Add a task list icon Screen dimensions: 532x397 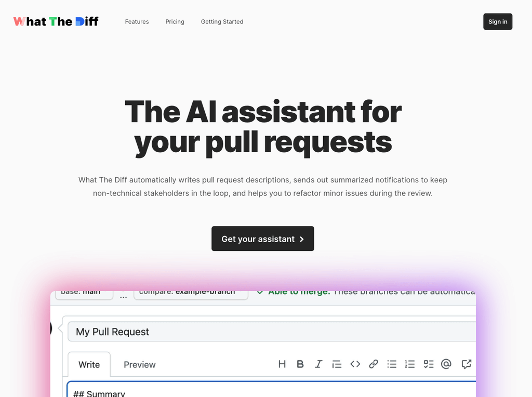(429, 364)
